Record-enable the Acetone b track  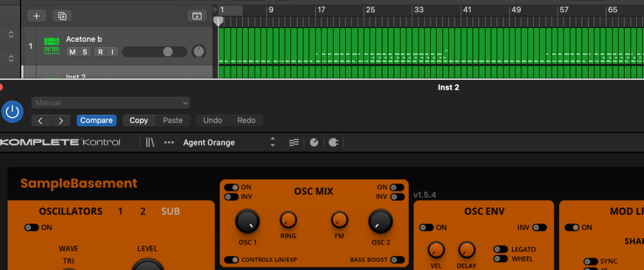[100, 52]
